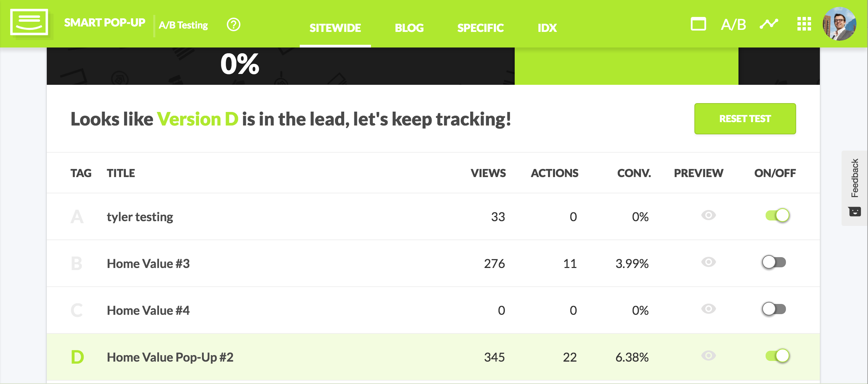Enable the Home Value #3 toggle
This screenshot has height=384, width=868.
coord(774,262)
